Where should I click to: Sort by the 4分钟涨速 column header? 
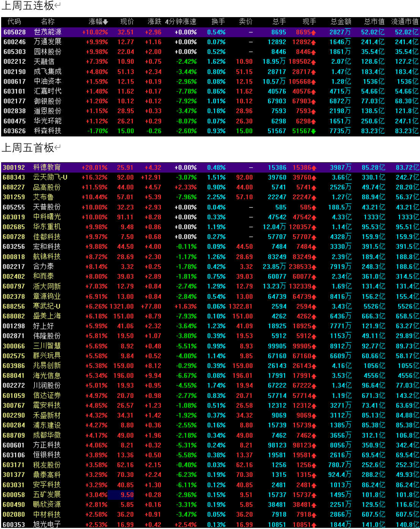[181, 22]
